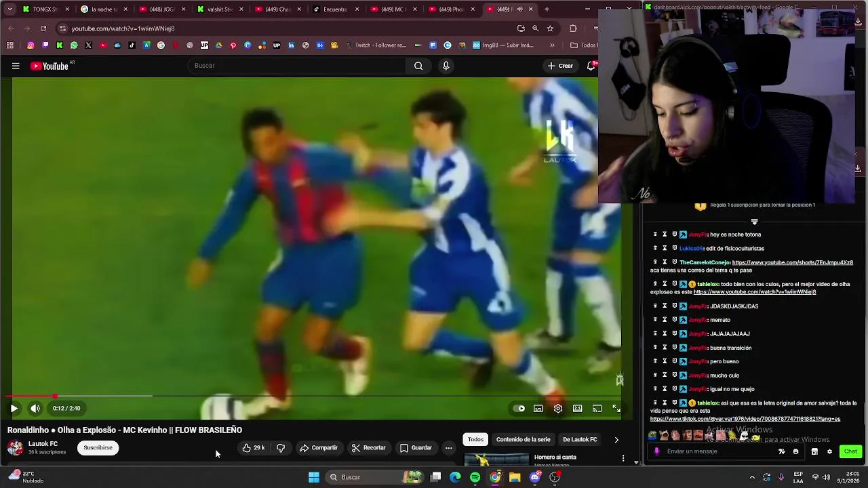
Task: Show next filter chips arrow
Action: point(616,439)
